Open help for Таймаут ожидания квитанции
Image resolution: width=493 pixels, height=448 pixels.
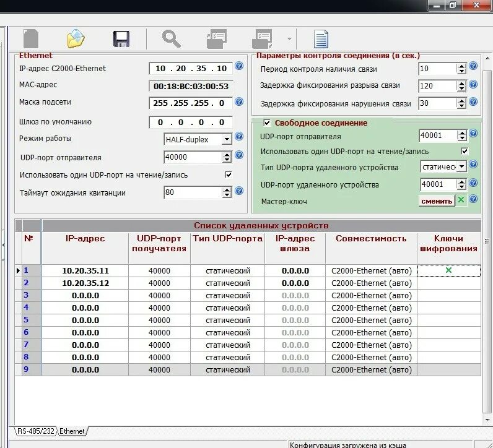(x=239, y=191)
